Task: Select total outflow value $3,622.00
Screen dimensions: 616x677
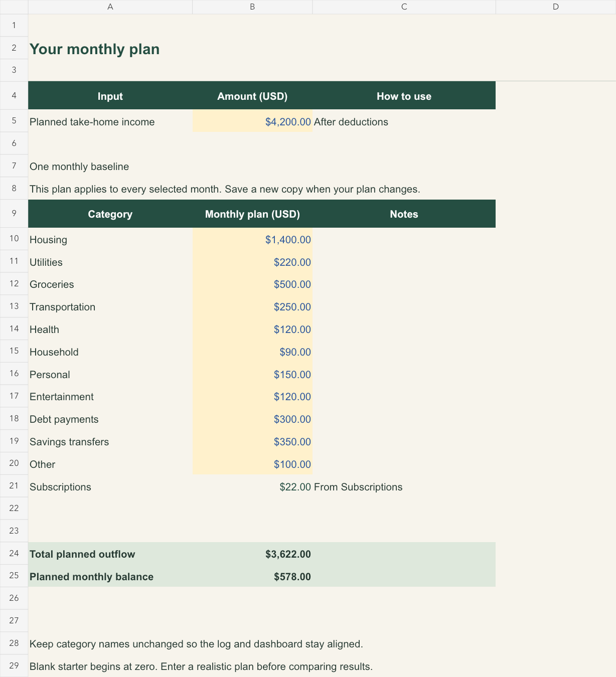Action: [x=252, y=554]
